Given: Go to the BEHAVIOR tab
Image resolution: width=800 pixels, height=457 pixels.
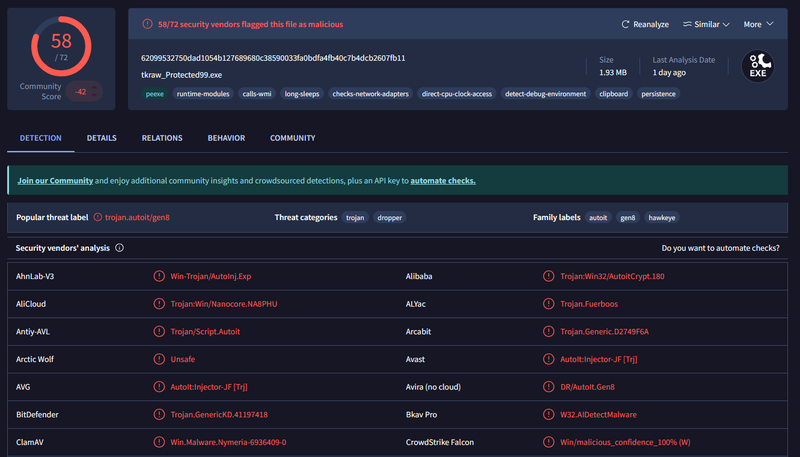Looking at the screenshot, I should [x=226, y=138].
